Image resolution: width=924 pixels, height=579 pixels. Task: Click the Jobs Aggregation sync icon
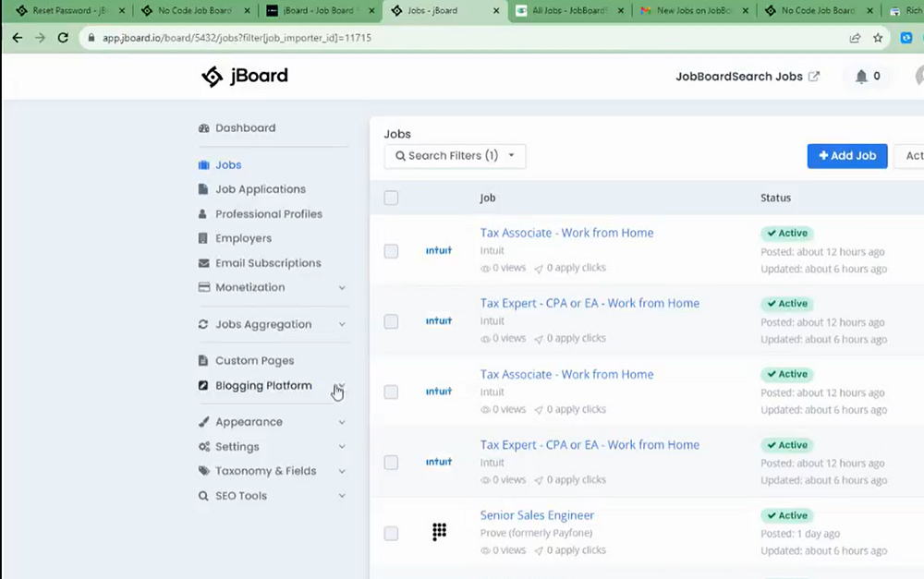[x=203, y=324]
